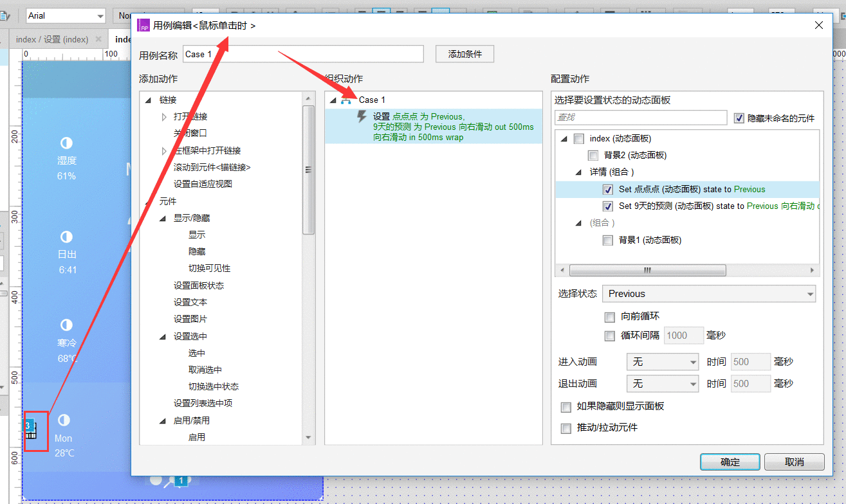This screenshot has height=504, width=846.
Task: Select the 设置文本 action
Action: pos(190,302)
